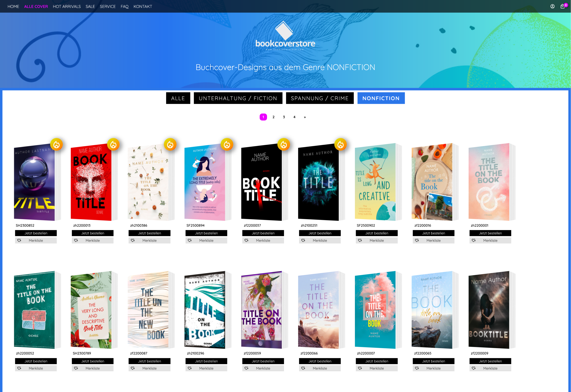Image resolution: width=571 pixels, height=392 pixels.
Task: Click flame badge on cover SH2300852
Action: (57, 144)
